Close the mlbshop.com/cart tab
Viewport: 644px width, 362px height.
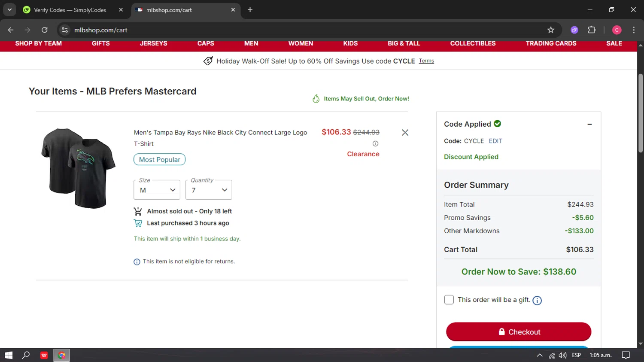pos(233,10)
